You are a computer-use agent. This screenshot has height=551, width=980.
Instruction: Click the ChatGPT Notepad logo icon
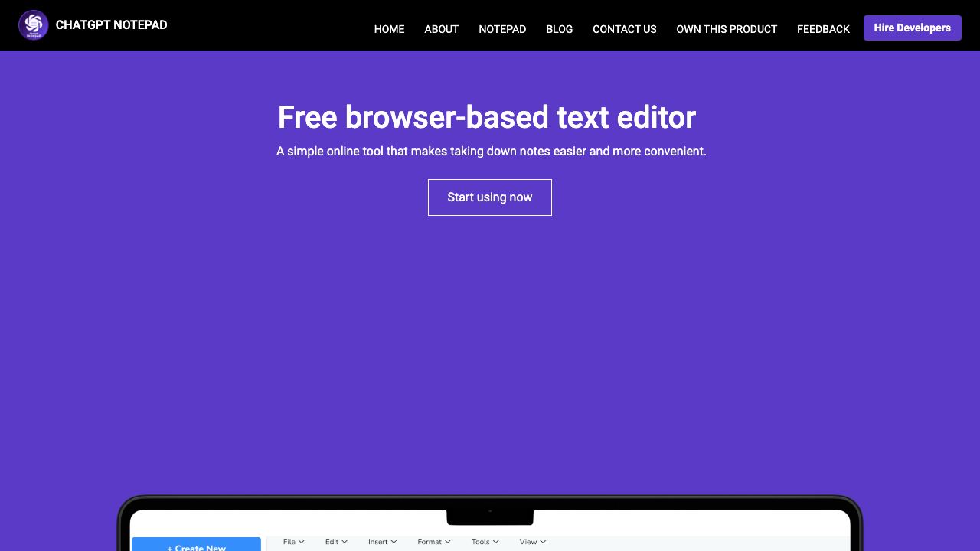(x=34, y=25)
